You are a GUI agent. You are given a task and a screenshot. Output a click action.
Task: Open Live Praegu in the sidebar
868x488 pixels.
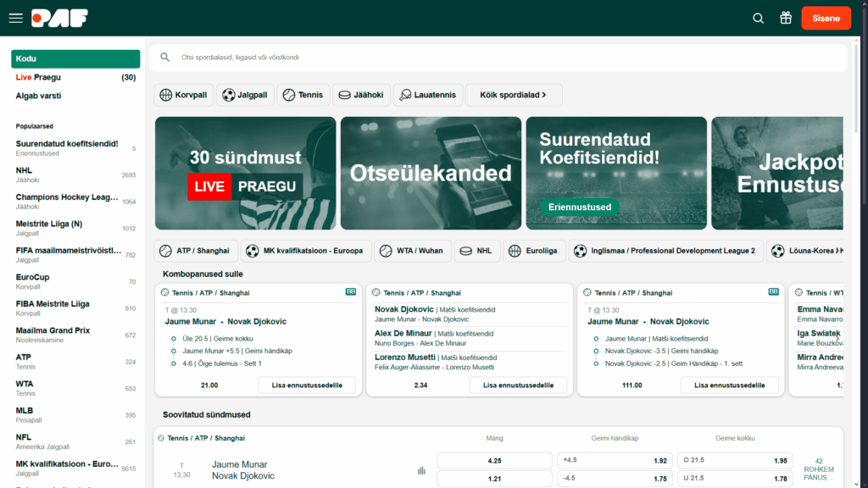[x=37, y=77]
